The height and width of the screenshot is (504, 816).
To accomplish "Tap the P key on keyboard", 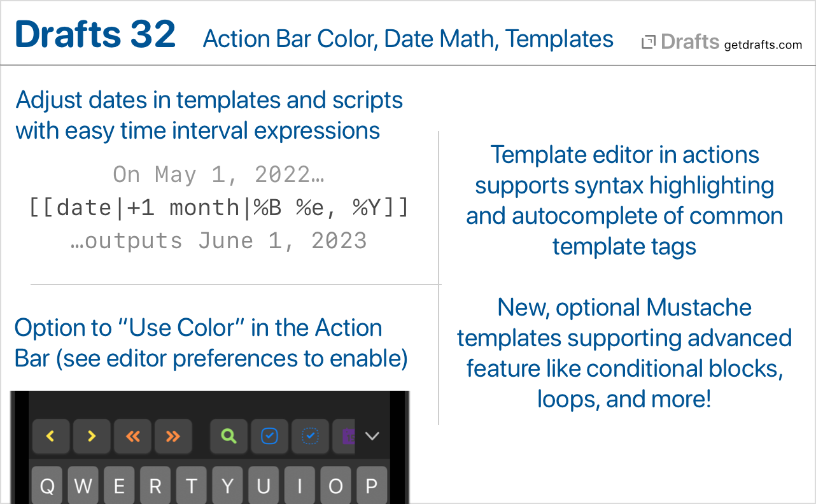I will [x=372, y=486].
